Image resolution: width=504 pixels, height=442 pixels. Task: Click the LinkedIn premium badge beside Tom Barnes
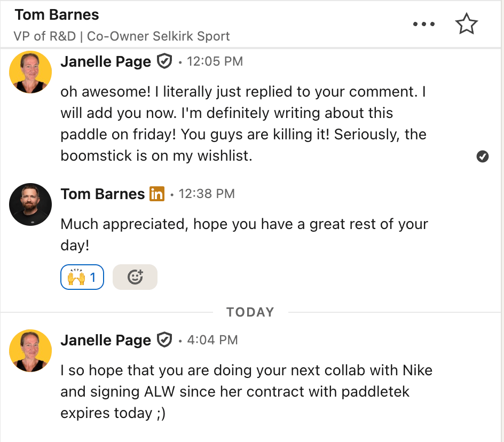(x=157, y=194)
